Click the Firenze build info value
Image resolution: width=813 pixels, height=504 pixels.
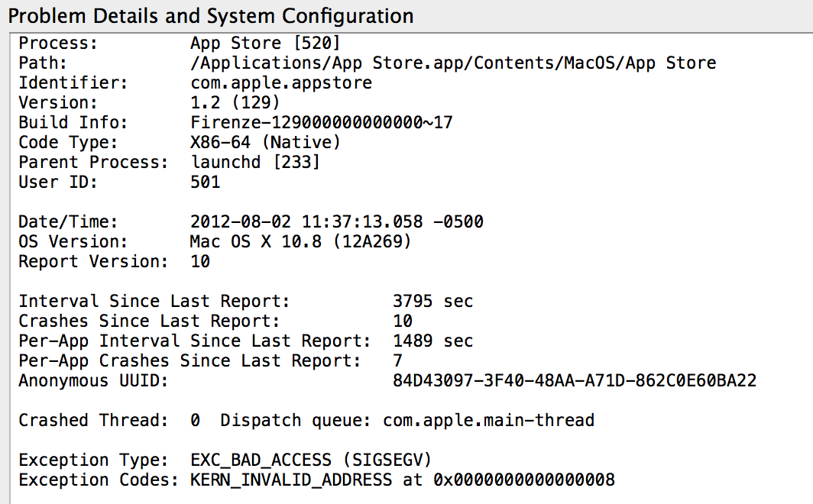[x=322, y=122]
